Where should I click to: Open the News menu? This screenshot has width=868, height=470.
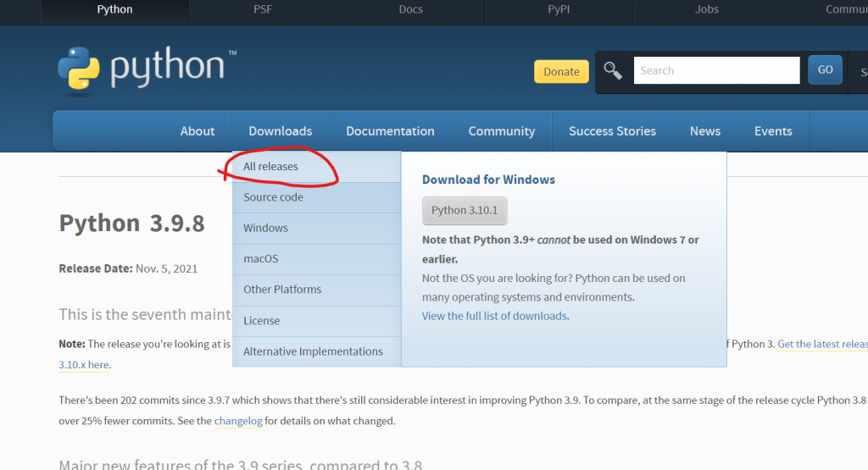pos(704,131)
